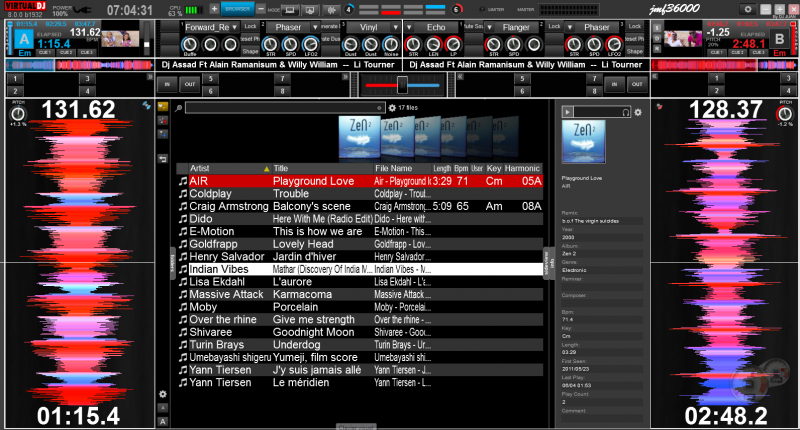Click the Deck B letter button
Image resolution: width=800 pixels, height=430 pixels.
point(780,38)
